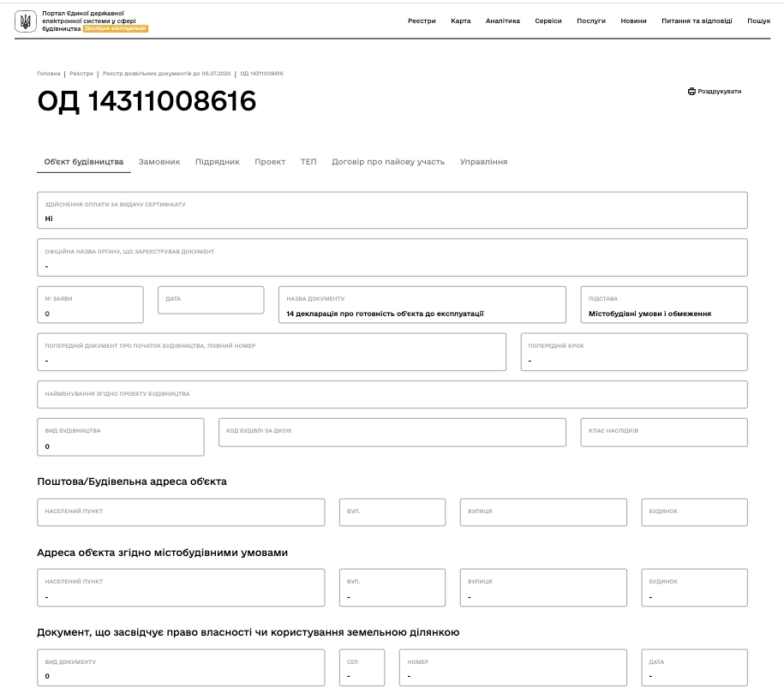The image size is (784, 694).
Task: Open the Сервіси menu item
Action: pyautogui.click(x=548, y=21)
